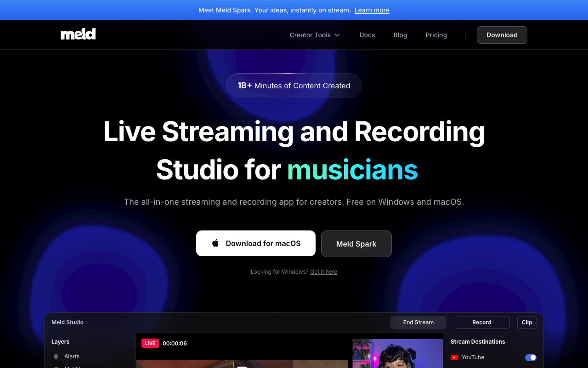Click the Apple icon in download button

pos(215,243)
